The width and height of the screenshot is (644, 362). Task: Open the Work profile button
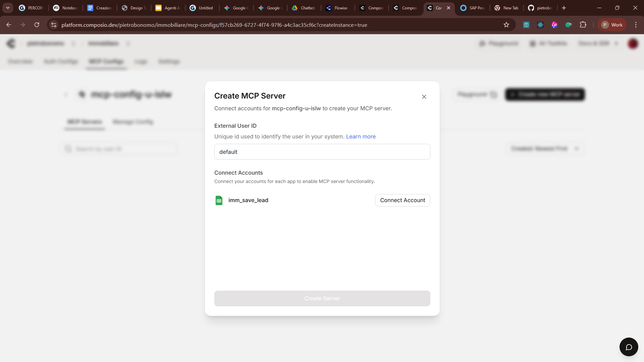click(612, 25)
